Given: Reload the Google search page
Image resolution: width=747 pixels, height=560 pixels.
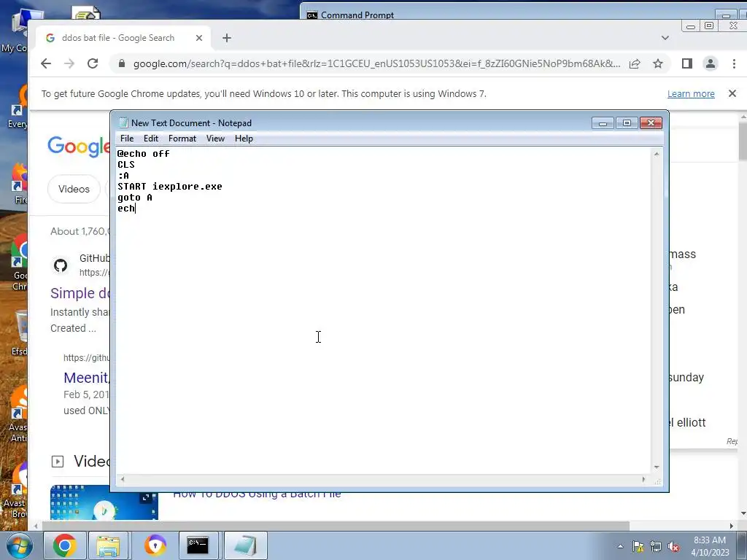Looking at the screenshot, I should [93, 64].
